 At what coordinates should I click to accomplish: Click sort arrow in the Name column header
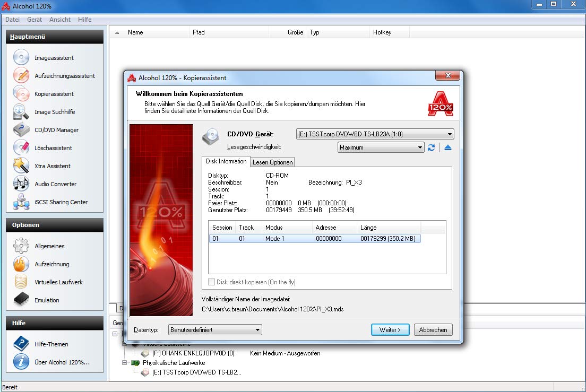tap(117, 32)
